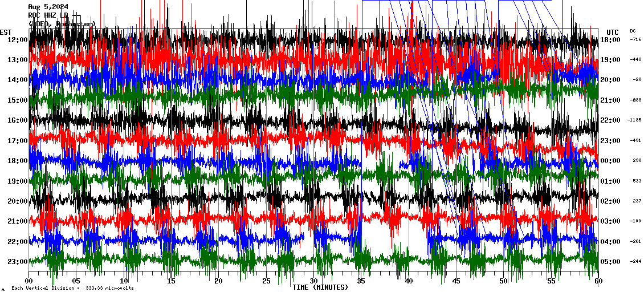Click the DC column header

633,31
